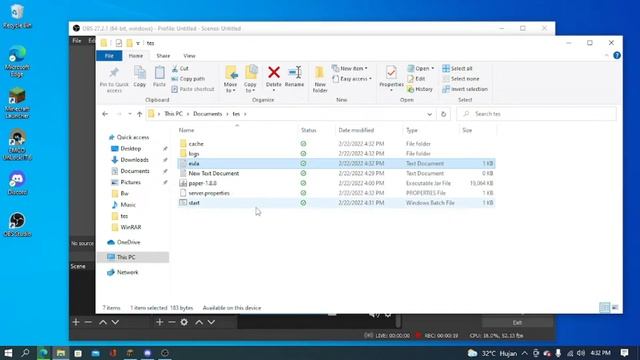640x360 pixels.
Task: Open the Easy access dropdown
Action: pos(352,79)
